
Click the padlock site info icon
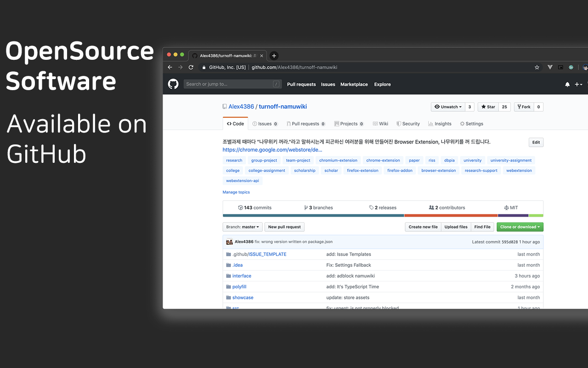pos(204,67)
